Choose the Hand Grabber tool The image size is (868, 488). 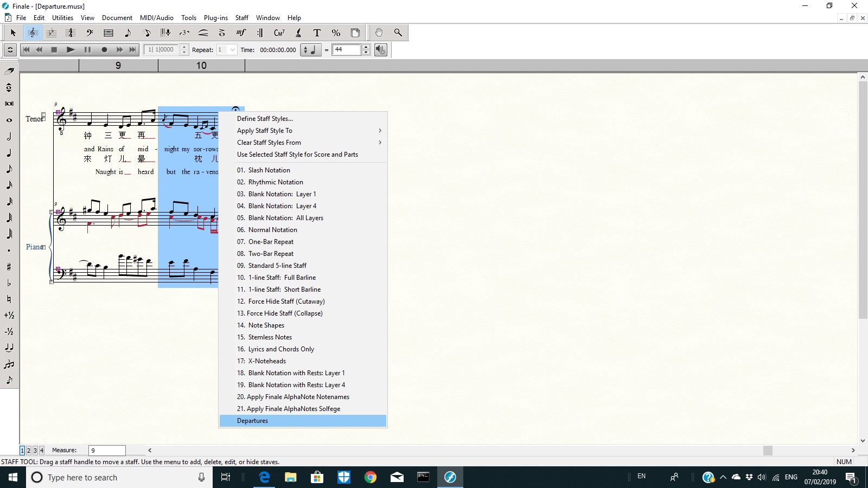(379, 33)
